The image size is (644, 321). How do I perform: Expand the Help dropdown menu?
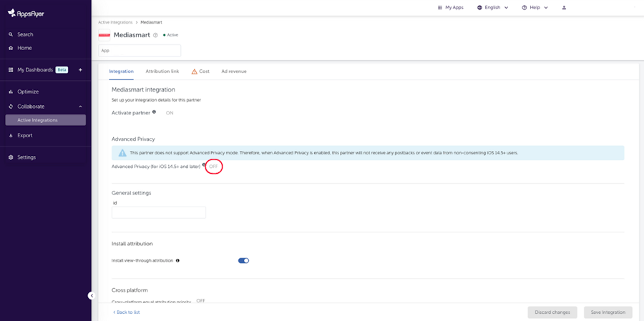[x=546, y=7]
